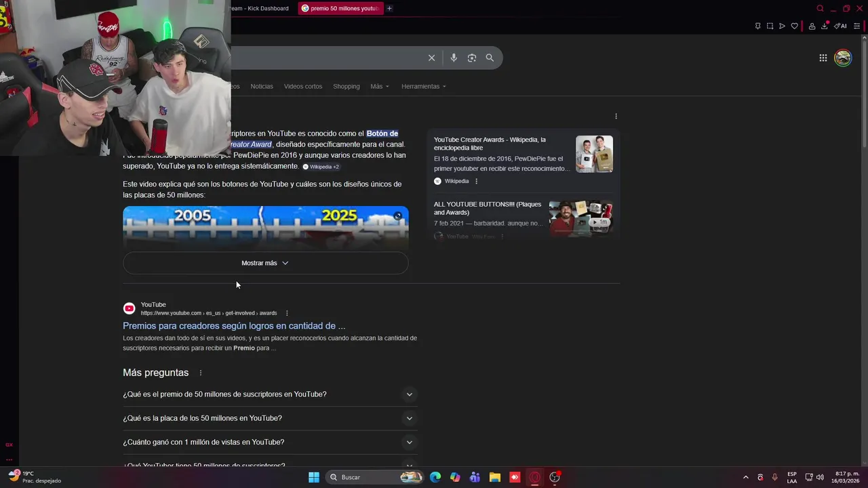The height and width of the screenshot is (488, 868).
Task: Open Opera GX tab search icon
Action: pos(820,8)
